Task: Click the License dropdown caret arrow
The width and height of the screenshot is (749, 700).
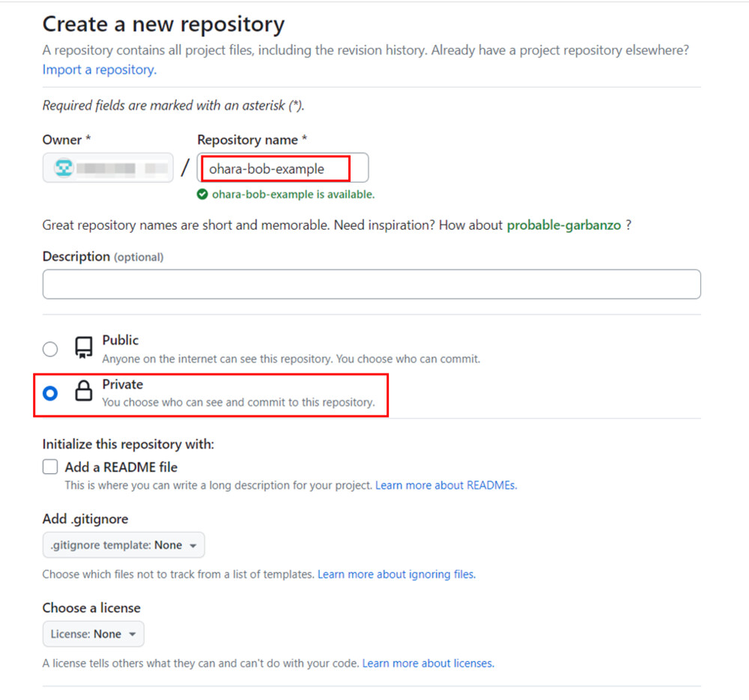Action: tap(133, 635)
